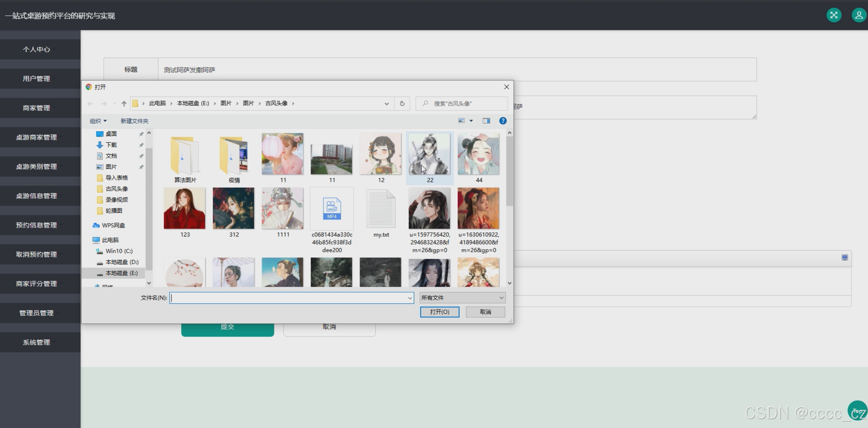
Task: Open 桌游信息管理 in the sidebar
Action: pos(37,196)
